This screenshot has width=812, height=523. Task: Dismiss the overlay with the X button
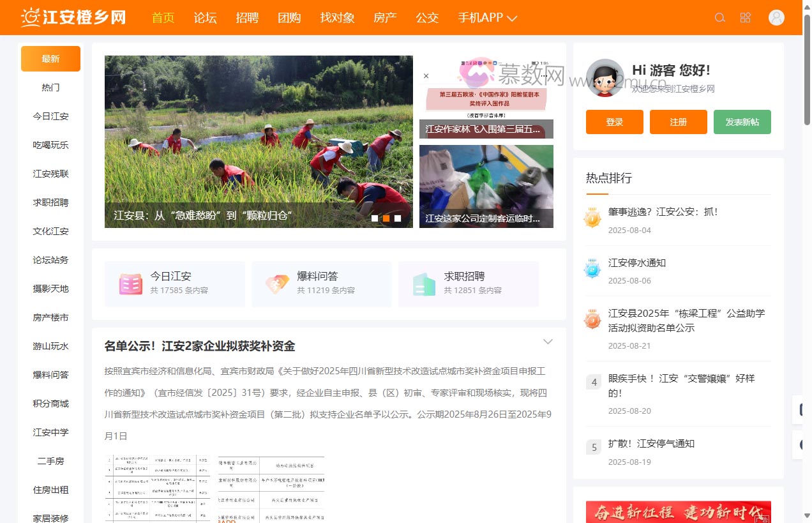[426, 75]
